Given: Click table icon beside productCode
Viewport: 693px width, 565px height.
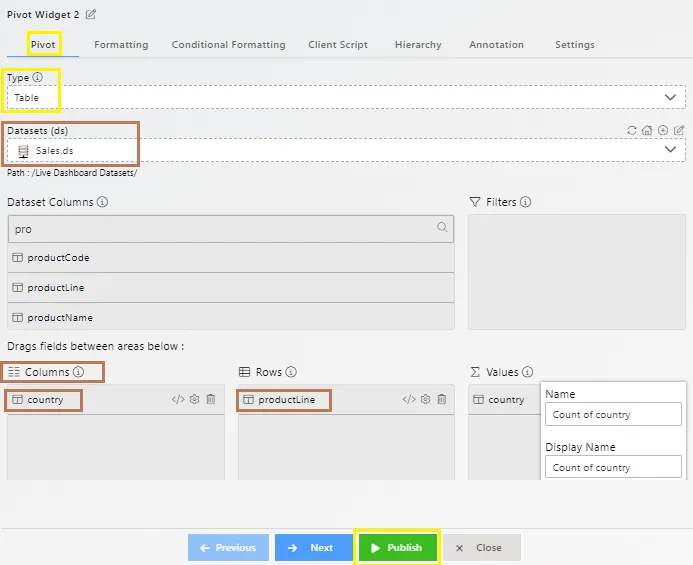Looking at the screenshot, I should (x=17, y=257).
